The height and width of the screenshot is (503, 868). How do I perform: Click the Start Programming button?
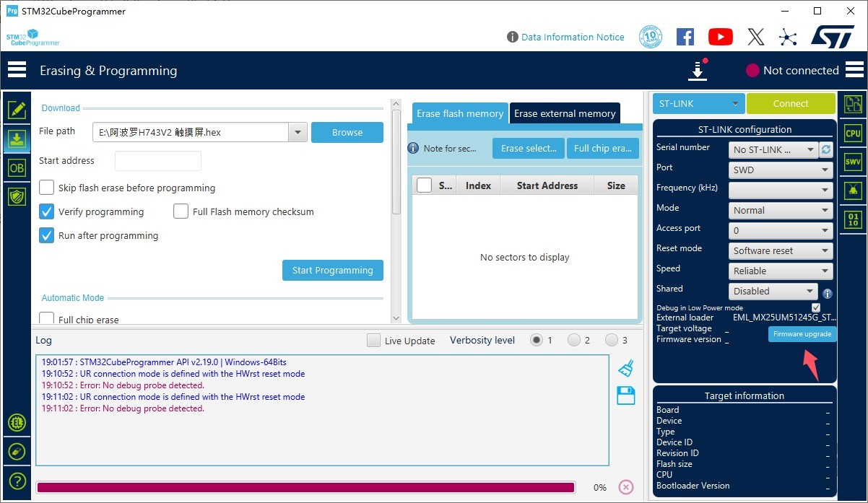pyautogui.click(x=332, y=271)
